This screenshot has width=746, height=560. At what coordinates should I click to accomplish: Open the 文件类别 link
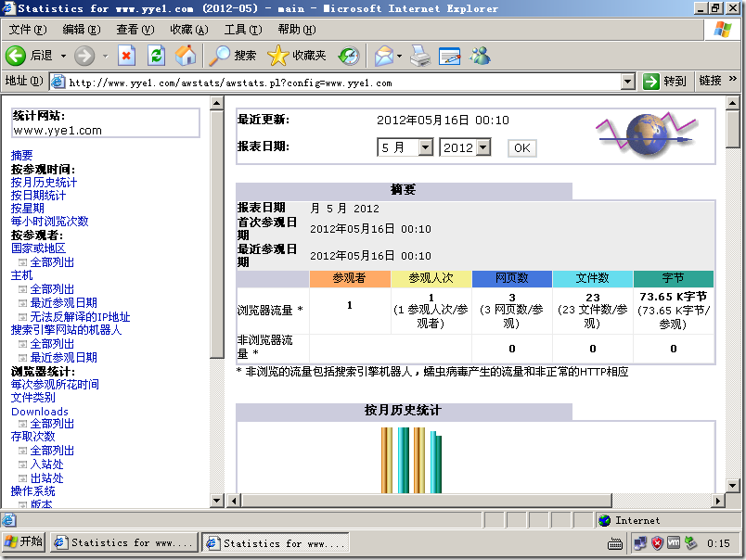coord(32,398)
